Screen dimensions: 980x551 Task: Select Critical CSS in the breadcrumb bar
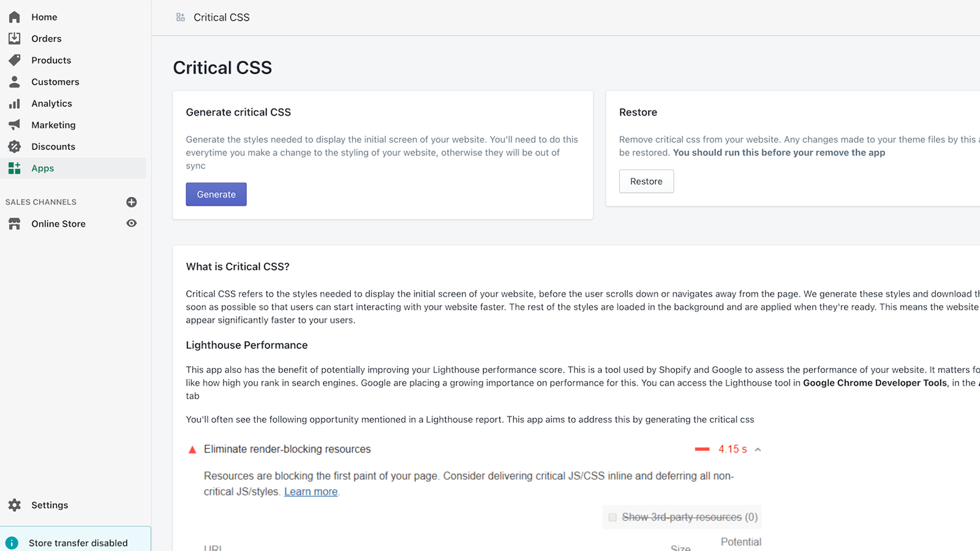pyautogui.click(x=221, y=17)
